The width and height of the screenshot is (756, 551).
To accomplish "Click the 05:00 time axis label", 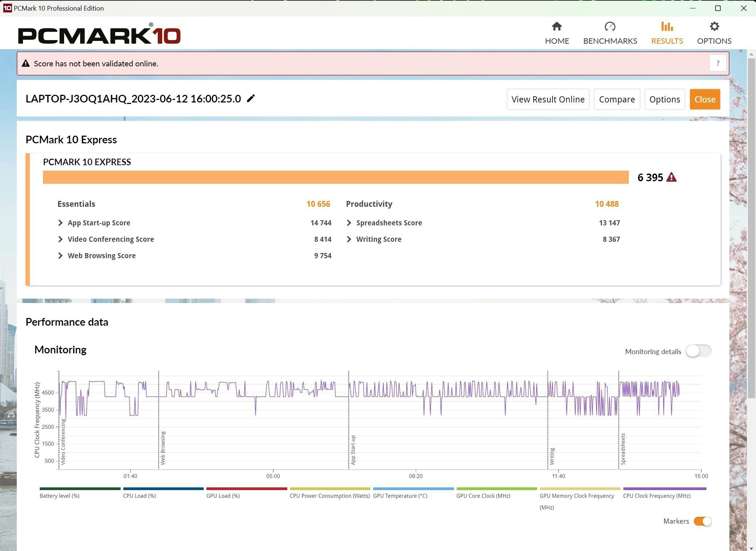I will pos(273,476).
